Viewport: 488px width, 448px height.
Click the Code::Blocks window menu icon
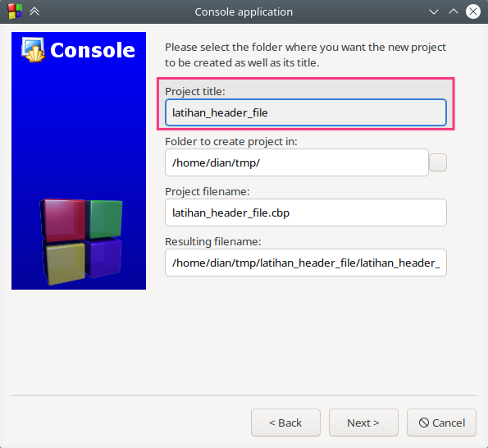click(x=16, y=11)
